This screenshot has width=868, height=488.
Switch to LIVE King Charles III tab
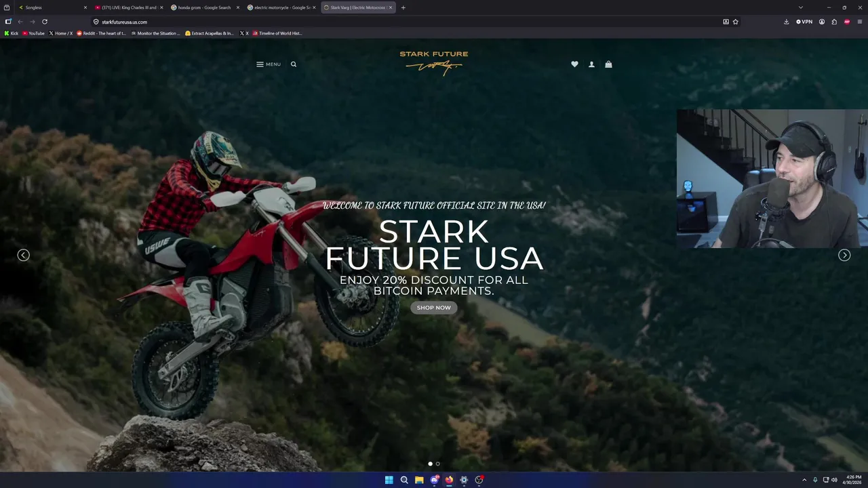tap(129, 7)
